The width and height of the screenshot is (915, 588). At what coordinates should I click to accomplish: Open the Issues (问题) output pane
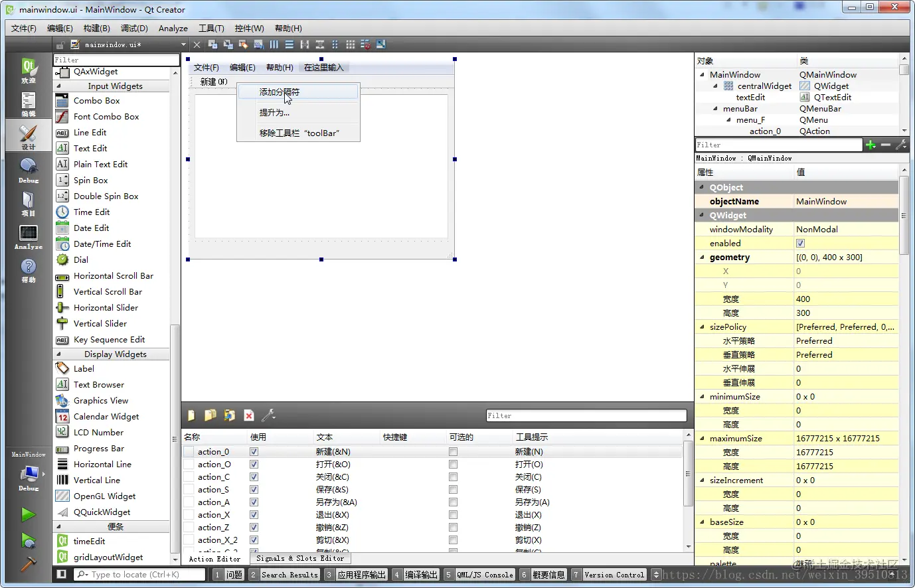pyautogui.click(x=228, y=575)
